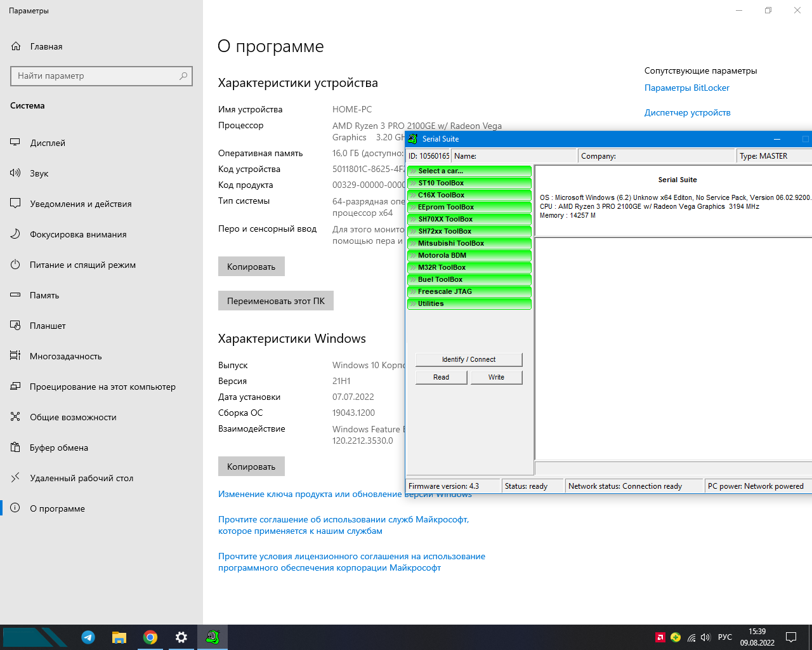The image size is (812, 650).
Task: Open the notification center icon
Action: click(x=791, y=637)
